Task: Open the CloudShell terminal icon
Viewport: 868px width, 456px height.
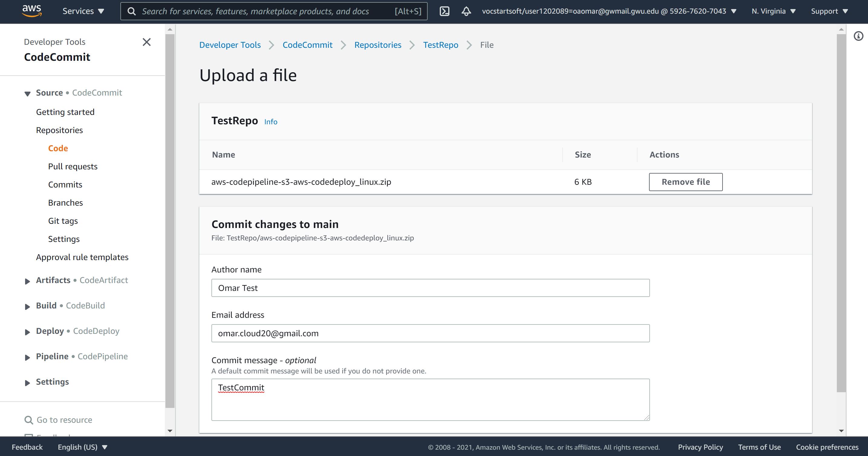Action: pos(445,11)
